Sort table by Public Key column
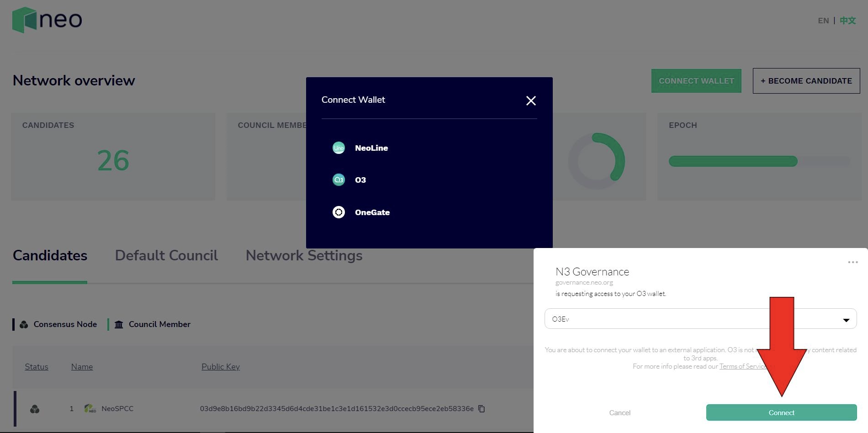The image size is (868, 433). pyautogui.click(x=221, y=367)
